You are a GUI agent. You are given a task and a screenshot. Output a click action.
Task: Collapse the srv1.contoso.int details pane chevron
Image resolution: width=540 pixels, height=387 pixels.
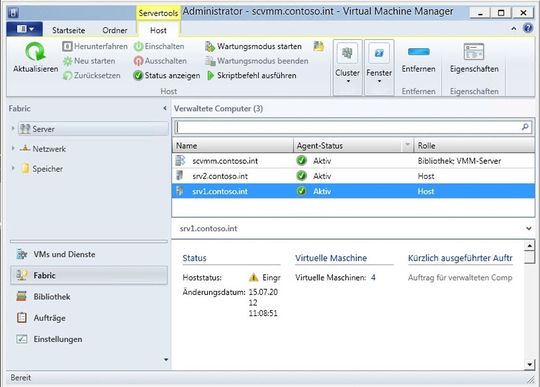[x=529, y=228]
